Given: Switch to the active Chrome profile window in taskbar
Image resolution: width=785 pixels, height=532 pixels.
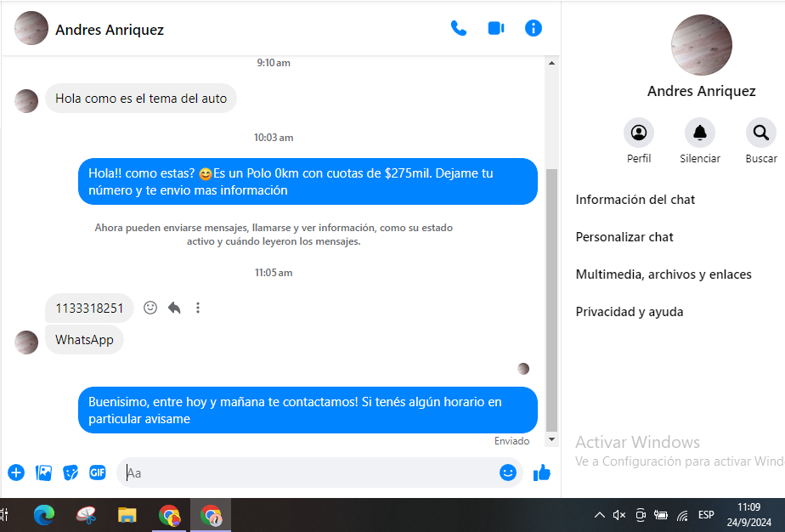Looking at the screenshot, I should coord(211,515).
